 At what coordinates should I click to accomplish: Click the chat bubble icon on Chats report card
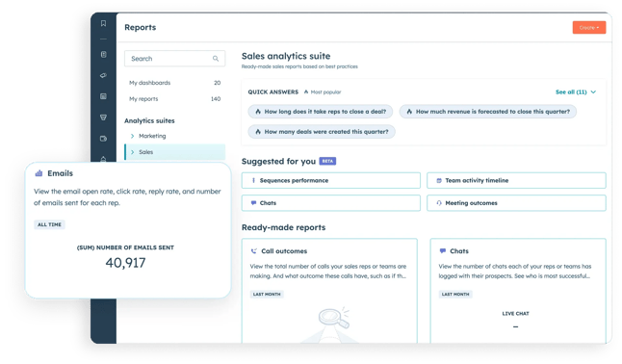pyautogui.click(x=443, y=251)
